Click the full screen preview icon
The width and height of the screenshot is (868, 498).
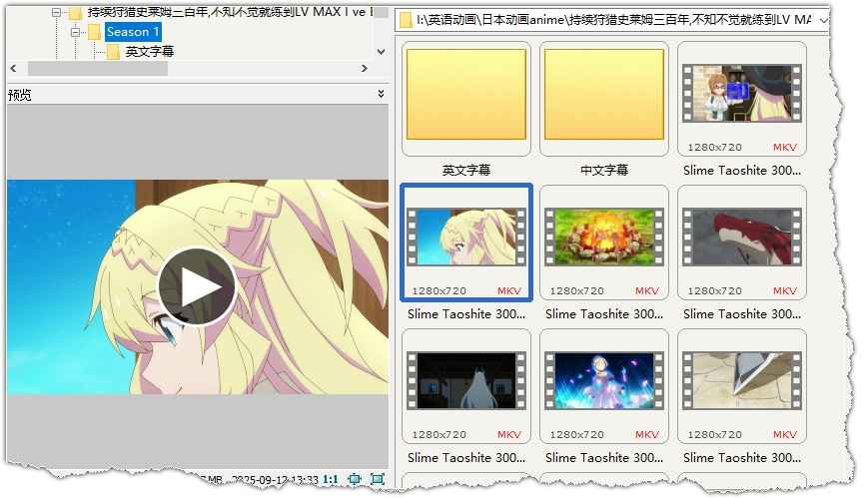(x=377, y=480)
